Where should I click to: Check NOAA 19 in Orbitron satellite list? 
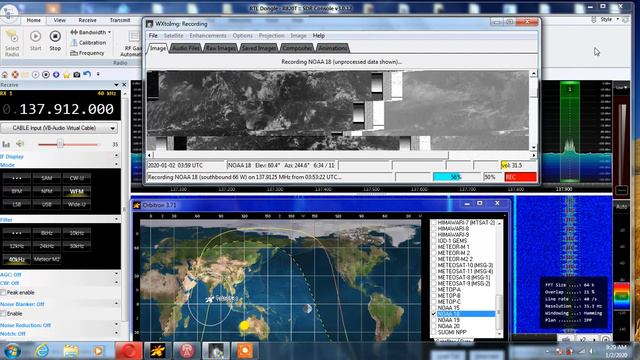[x=434, y=320]
